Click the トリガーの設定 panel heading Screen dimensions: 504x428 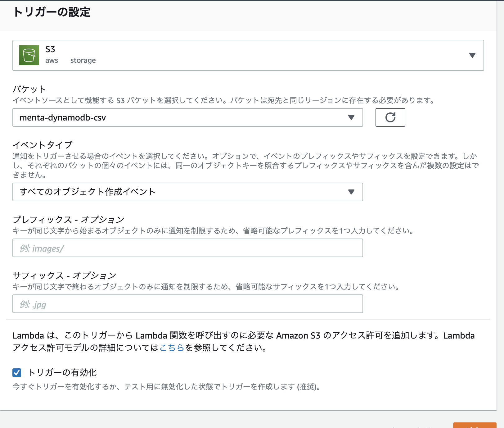point(52,12)
